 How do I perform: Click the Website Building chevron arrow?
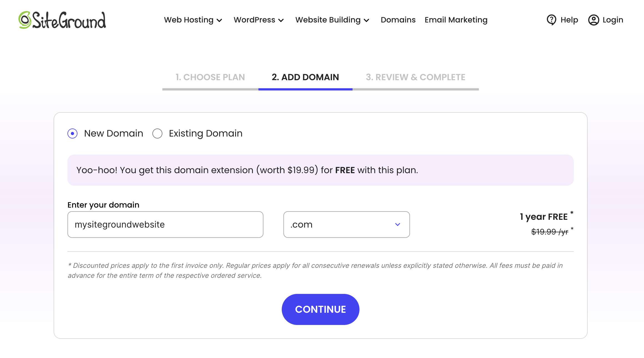pyautogui.click(x=366, y=20)
